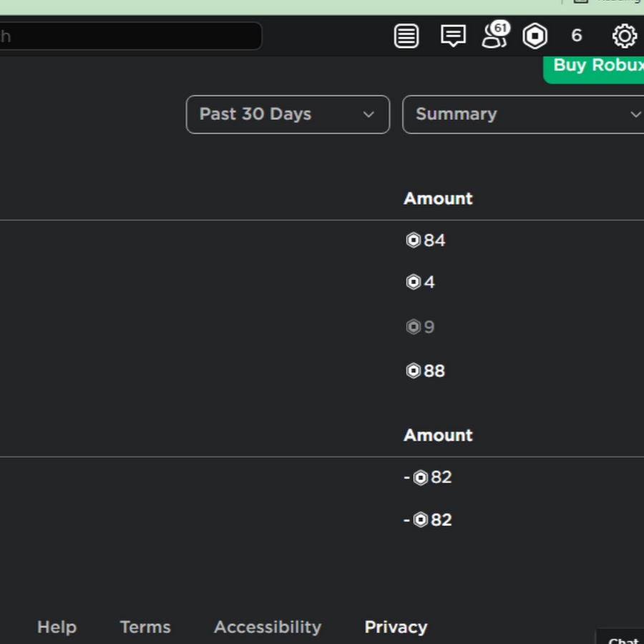Click the Robux icon beside amount 4
Viewport: 644px width, 644px height.
click(x=413, y=282)
